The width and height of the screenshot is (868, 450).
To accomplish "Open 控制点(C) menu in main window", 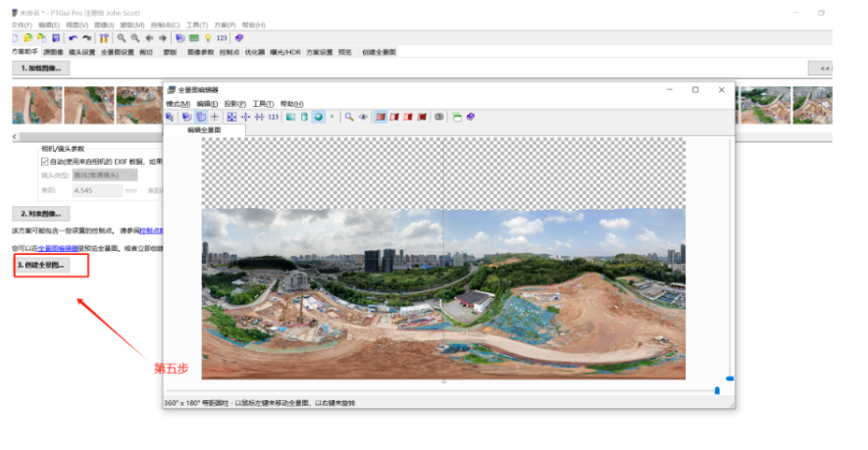I will pyautogui.click(x=166, y=25).
